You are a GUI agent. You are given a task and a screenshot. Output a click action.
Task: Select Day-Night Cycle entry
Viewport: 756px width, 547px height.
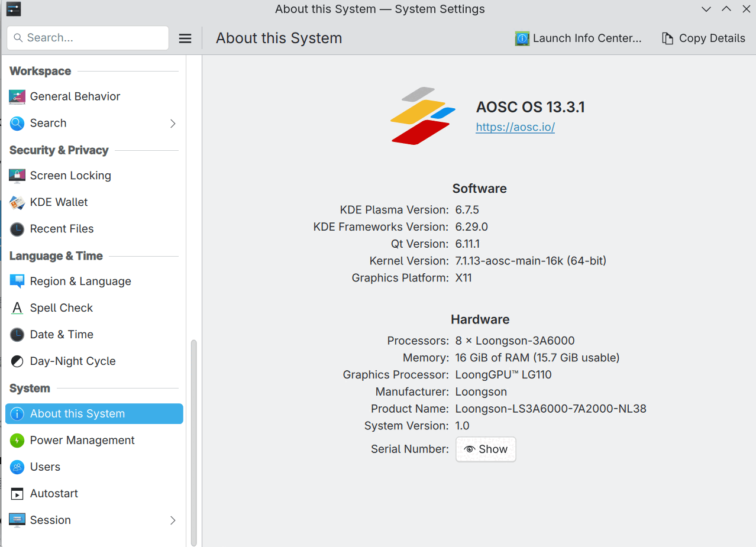point(94,361)
